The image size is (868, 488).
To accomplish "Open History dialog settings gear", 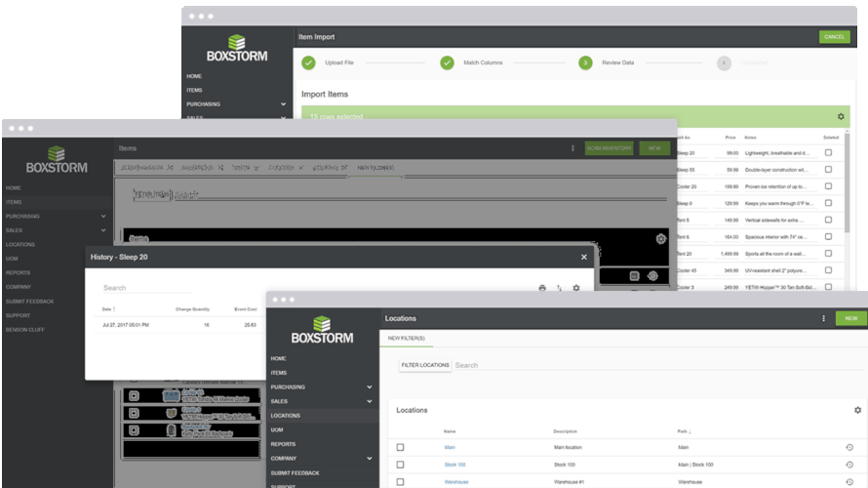I will [x=576, y=288].
